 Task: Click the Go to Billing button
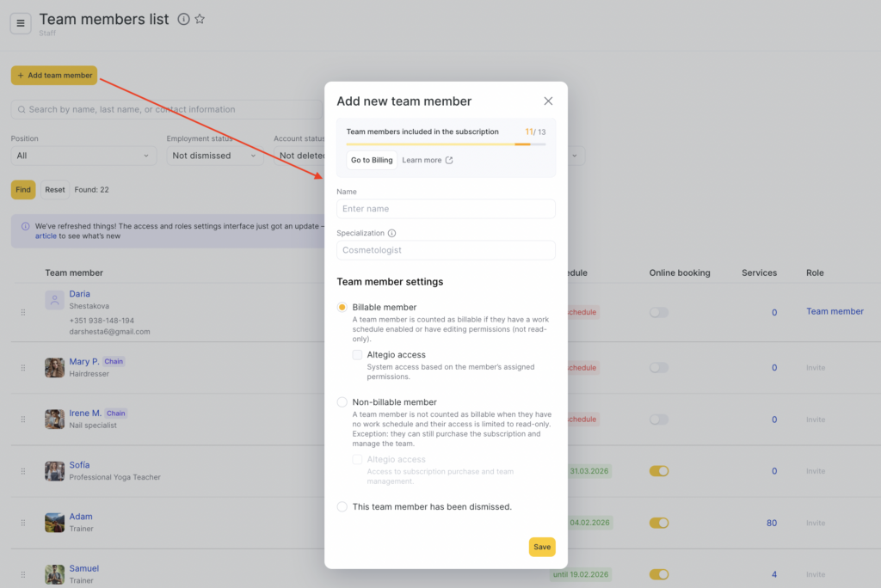[x=372, y=160]
